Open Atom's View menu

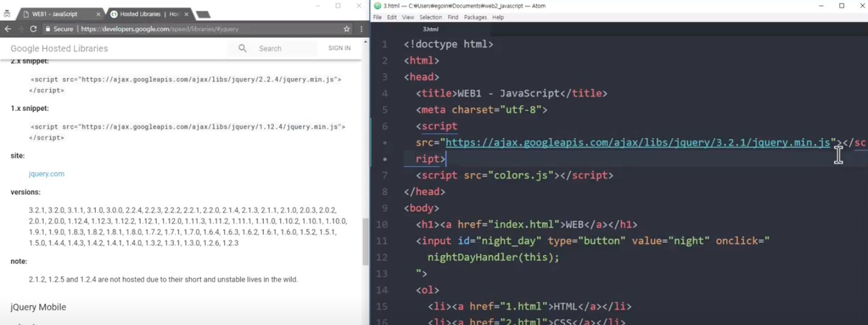408,18
